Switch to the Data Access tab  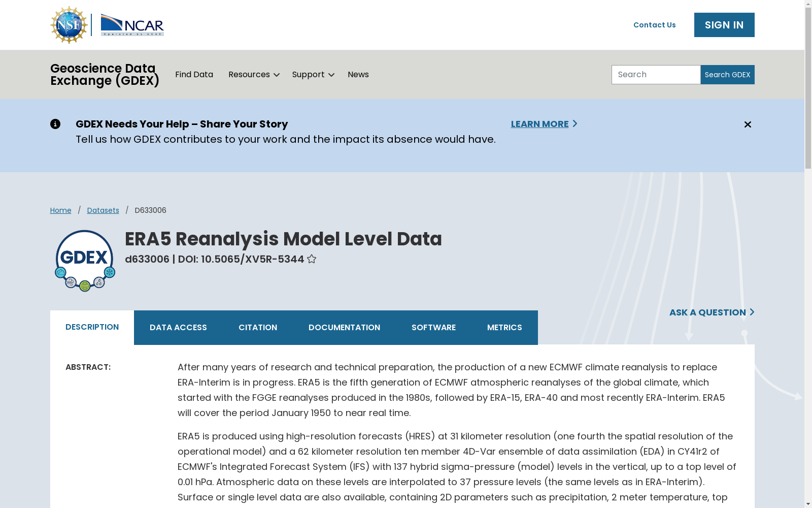click(x=178, y=328)
